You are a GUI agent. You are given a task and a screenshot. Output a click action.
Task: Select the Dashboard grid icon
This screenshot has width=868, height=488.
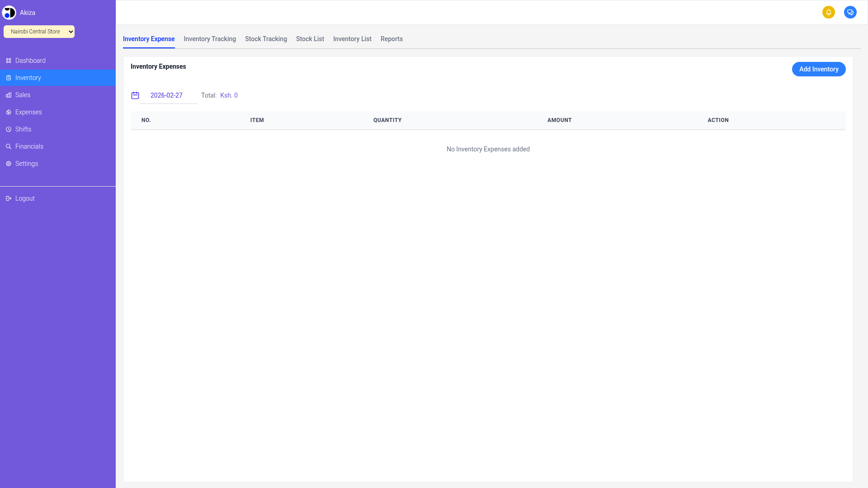[8, 60]
